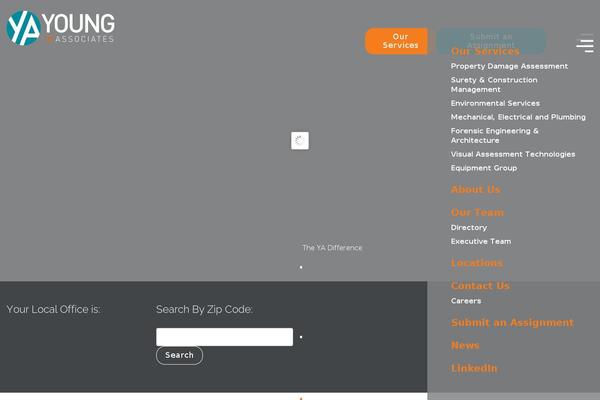Click the Submit an Assignment header button
The height and width of the screenshot is (400, 600).
491,41
